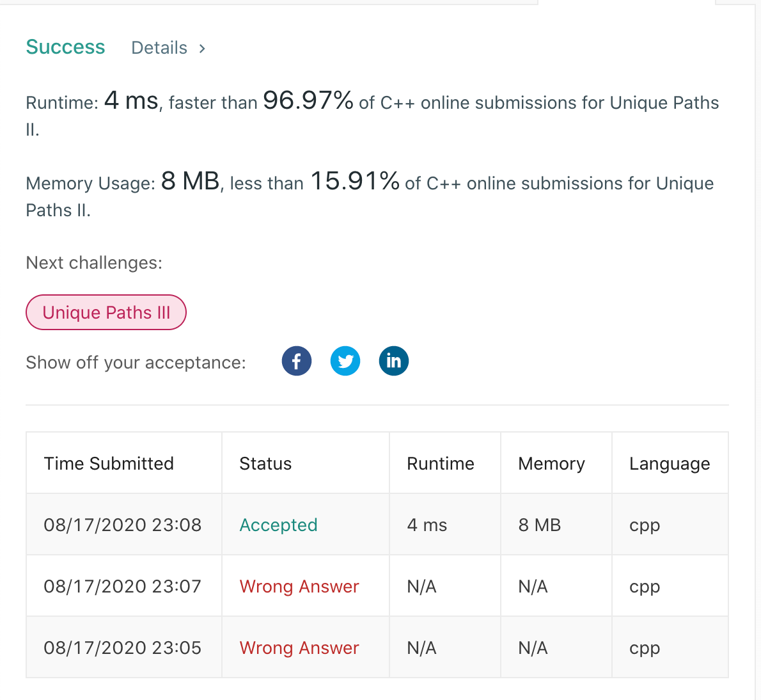The width and height of the screenshot is (761, 700).
Task: Expand details next to the Success label
Action: click(159, 47)
